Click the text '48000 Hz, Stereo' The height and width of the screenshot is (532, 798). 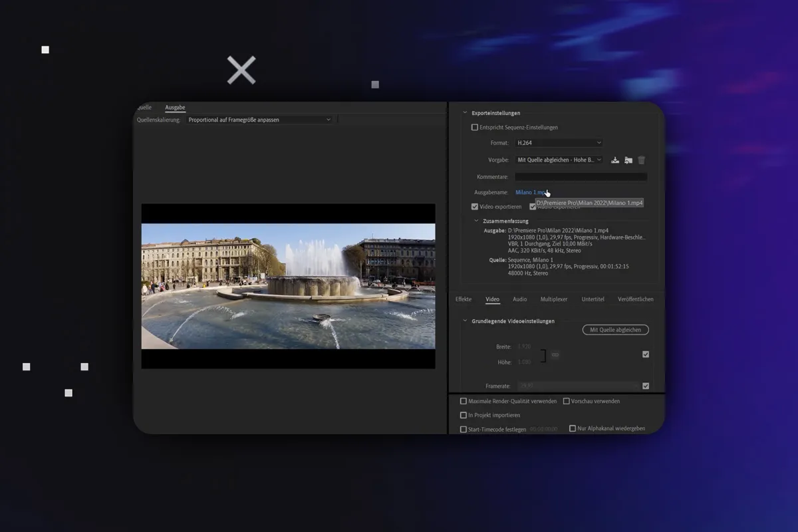[x=528, y=273]
